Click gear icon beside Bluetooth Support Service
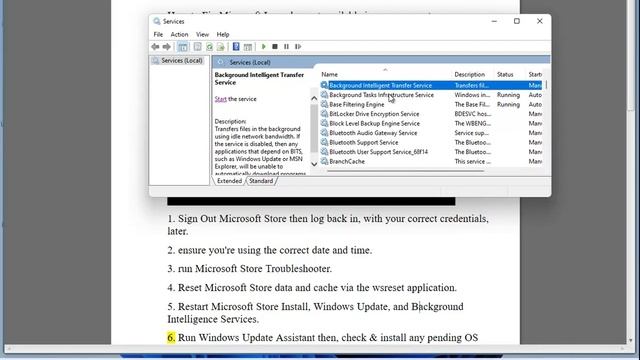The image size is (640, 360). (324, 142)
